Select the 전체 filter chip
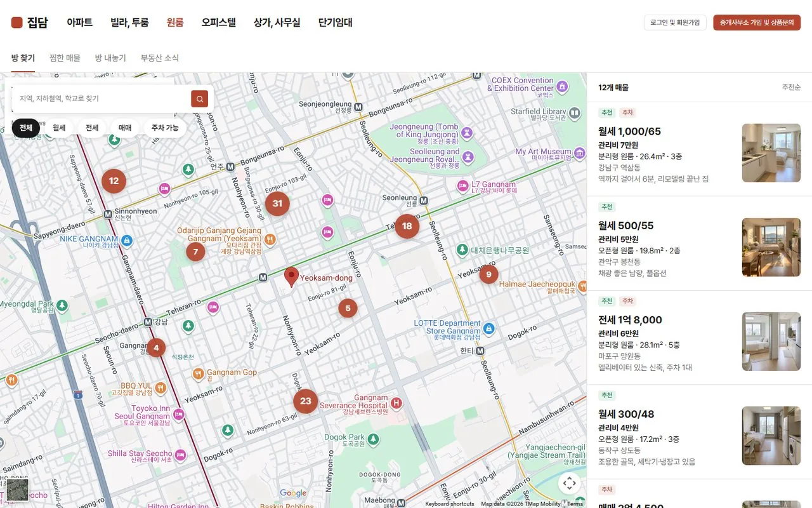 pyautogui.click(x=26, y=128)
